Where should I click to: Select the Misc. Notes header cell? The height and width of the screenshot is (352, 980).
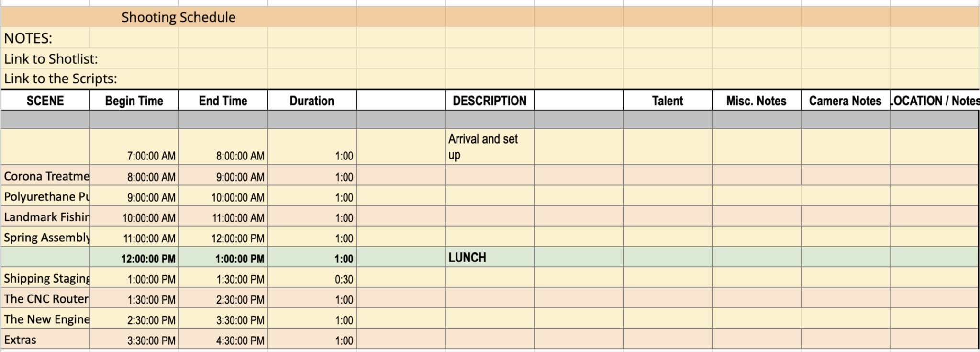(x=756, y=101)
